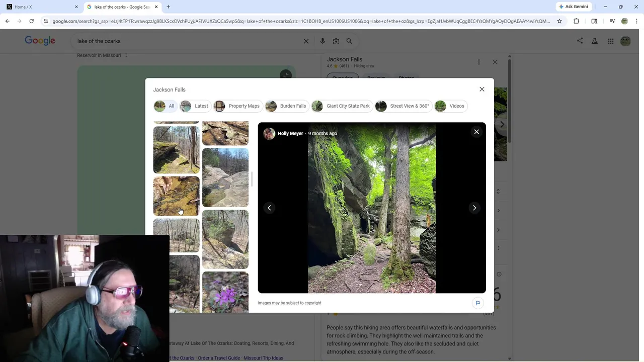
Task: Reload the page
Action: (31, 21)
